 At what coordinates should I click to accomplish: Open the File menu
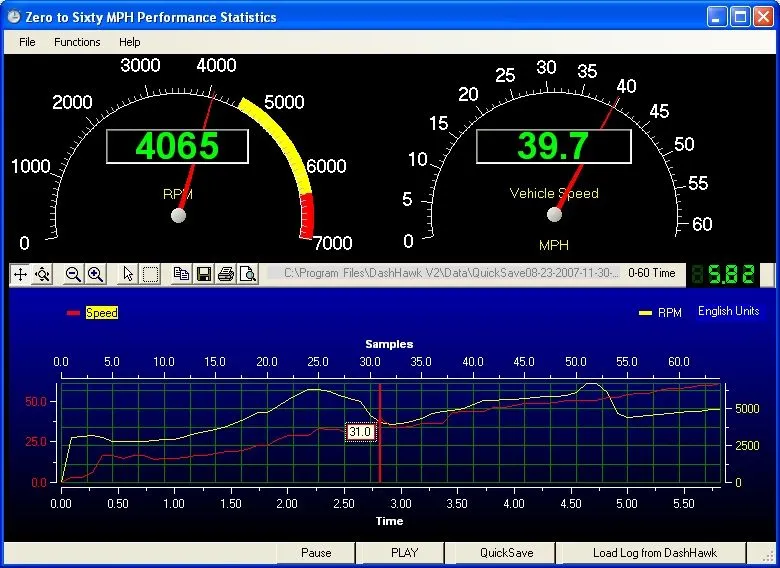point(27,42)
